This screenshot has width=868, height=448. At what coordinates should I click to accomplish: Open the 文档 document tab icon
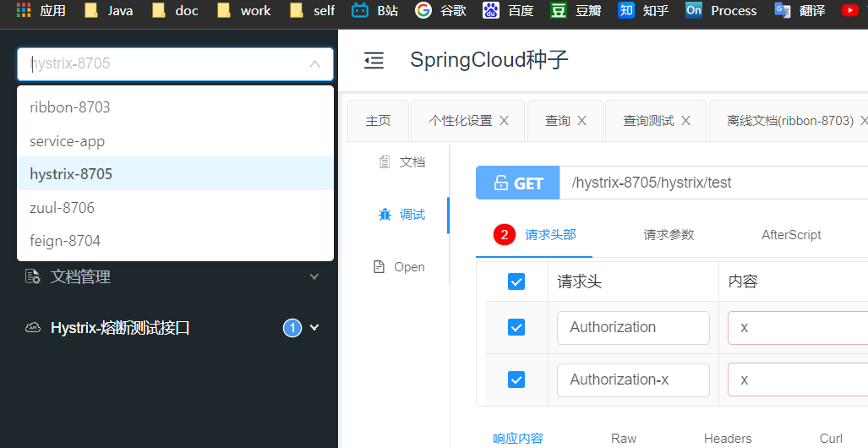point(385,162)
